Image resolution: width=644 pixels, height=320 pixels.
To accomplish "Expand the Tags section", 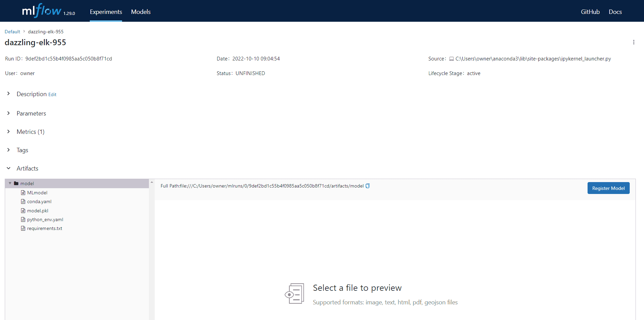I will [9, 150].
